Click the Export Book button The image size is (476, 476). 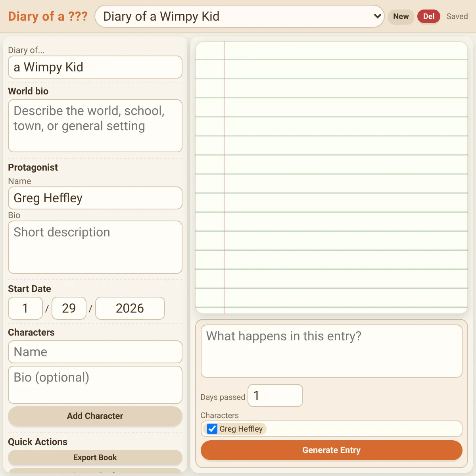[95, 457]
